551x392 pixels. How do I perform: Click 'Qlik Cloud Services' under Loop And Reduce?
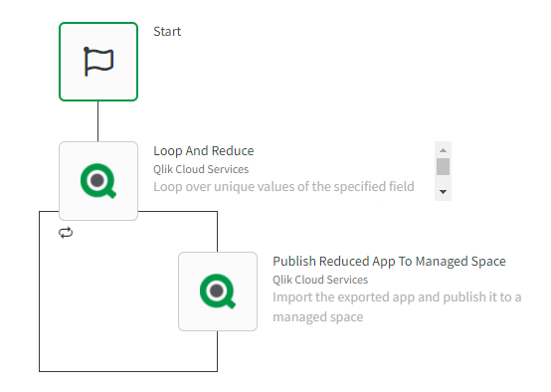click(201, 169)
